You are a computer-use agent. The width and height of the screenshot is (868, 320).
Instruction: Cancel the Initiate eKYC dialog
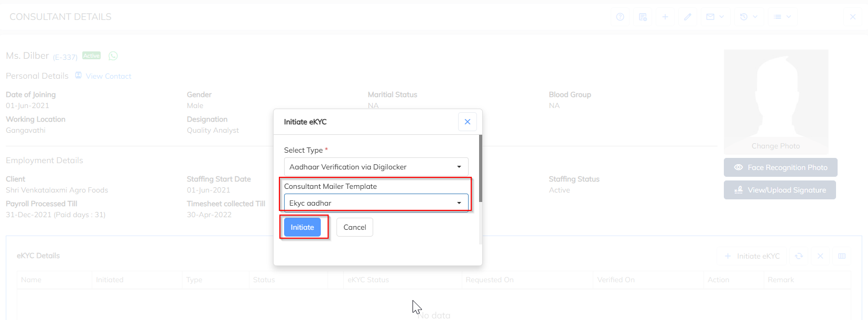pyautogui.click(x=355, y=227)
